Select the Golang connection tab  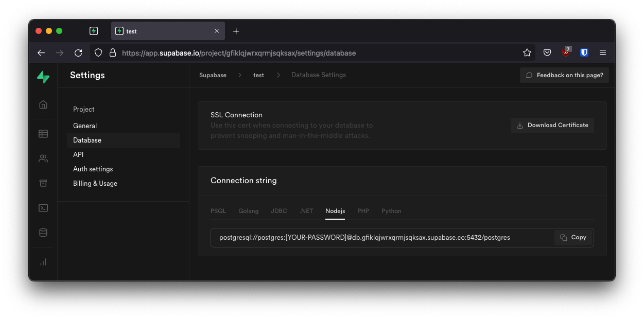(249, 211)
